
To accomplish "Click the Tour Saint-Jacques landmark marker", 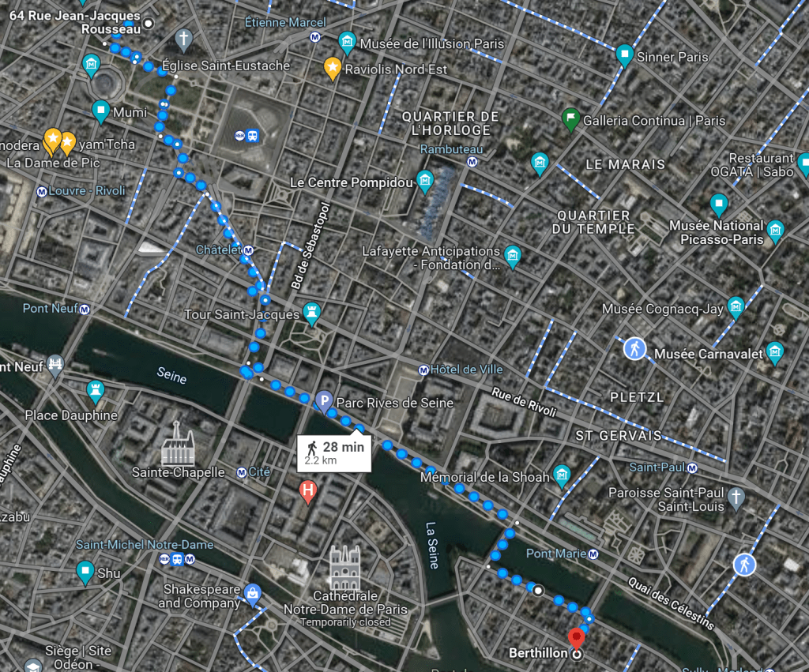I will coord(311,313).
